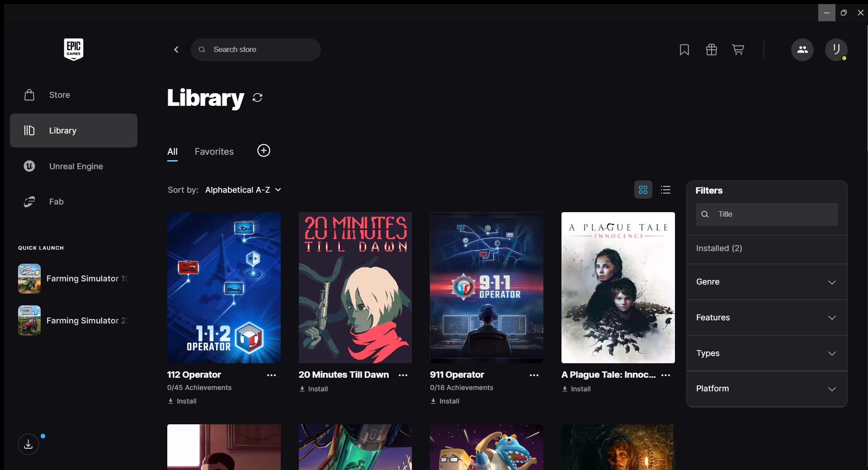Open the account profile avatar
Screen dimensions: 868x470
pos(836,49)
